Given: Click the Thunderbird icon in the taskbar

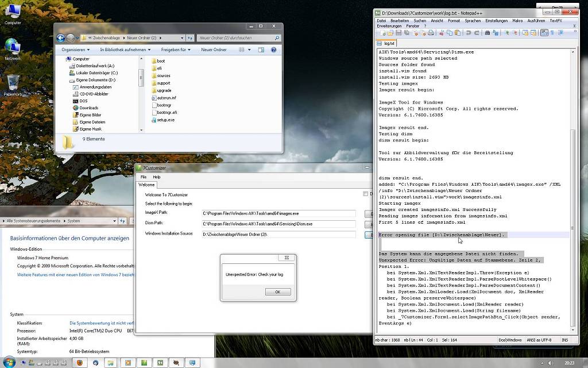Looking at the screenshot, I should 96,363.
